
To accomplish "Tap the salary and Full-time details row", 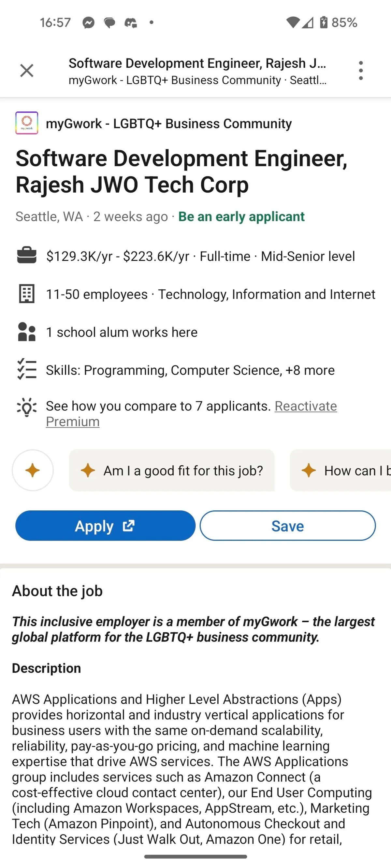I will (200, 256).
